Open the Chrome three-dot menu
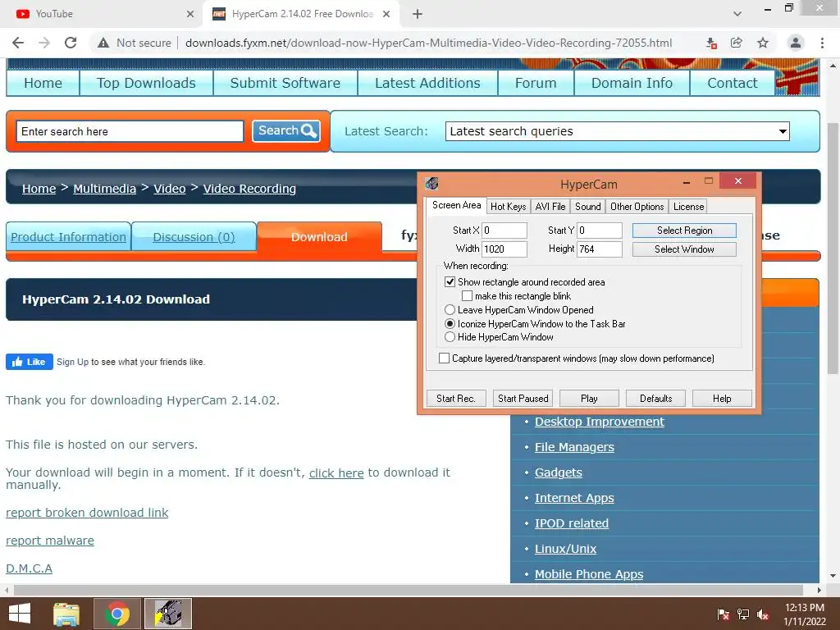The height and width of the screenshot is (630, 840). [822, 43]
